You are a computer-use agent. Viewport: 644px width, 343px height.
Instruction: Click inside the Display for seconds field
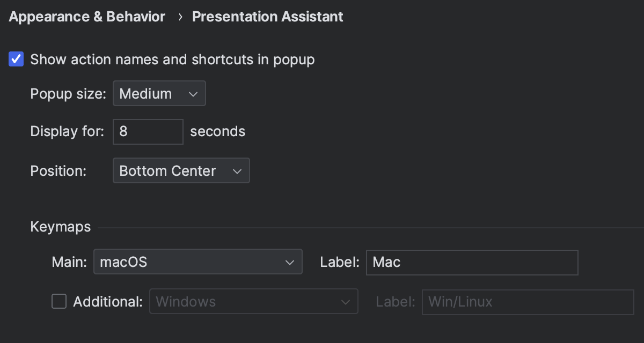click(x=148, y=131)
